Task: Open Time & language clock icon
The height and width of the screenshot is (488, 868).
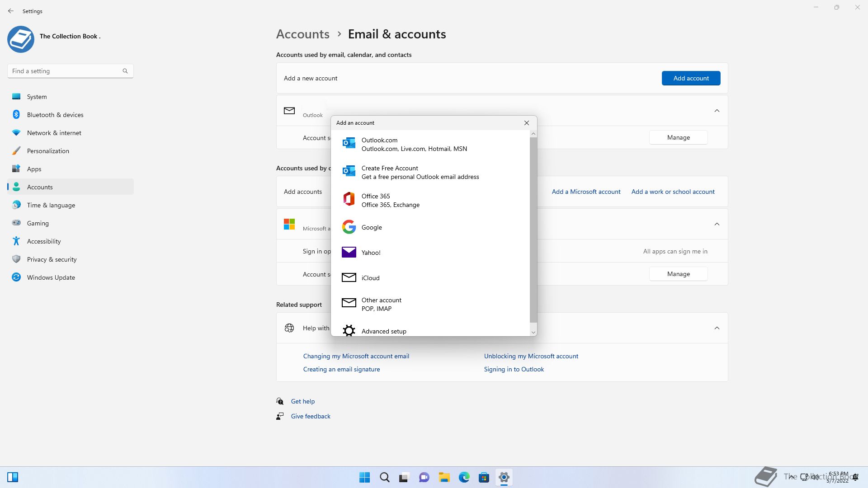Action: click(x=16, y=205)
